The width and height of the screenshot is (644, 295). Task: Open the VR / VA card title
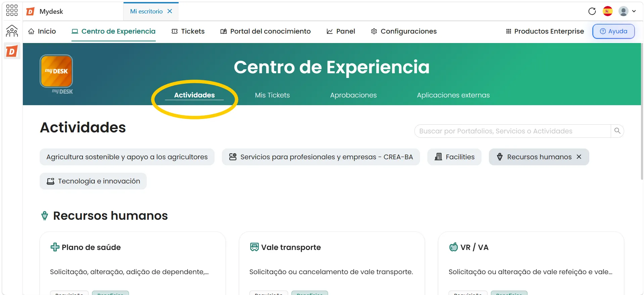(474, 247)
